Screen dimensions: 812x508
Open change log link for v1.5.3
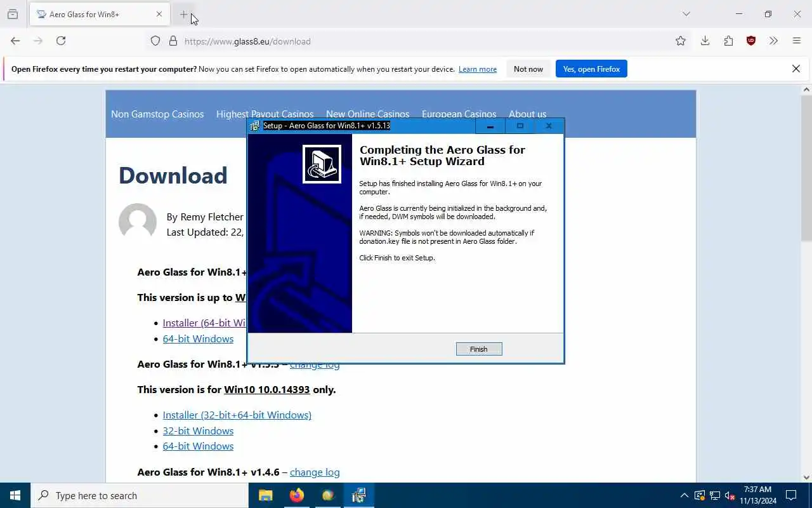pyautogui.click(x=315, y=365)
